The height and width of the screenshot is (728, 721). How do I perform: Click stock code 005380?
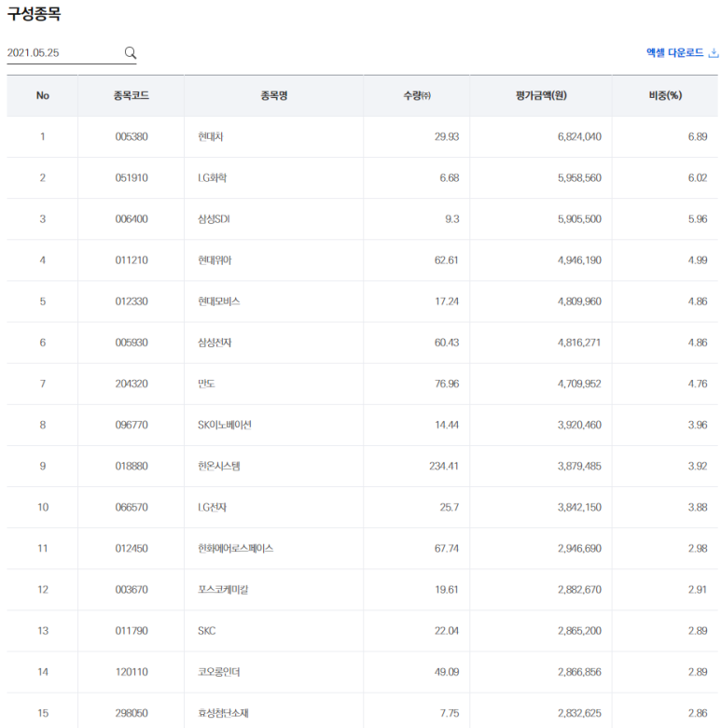[132, 136]
